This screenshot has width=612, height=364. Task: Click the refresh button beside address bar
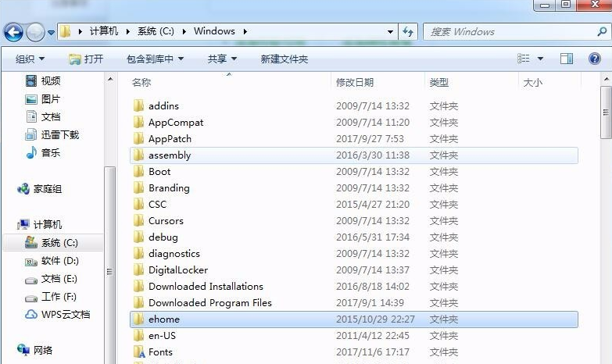click(x=408, y=32)
